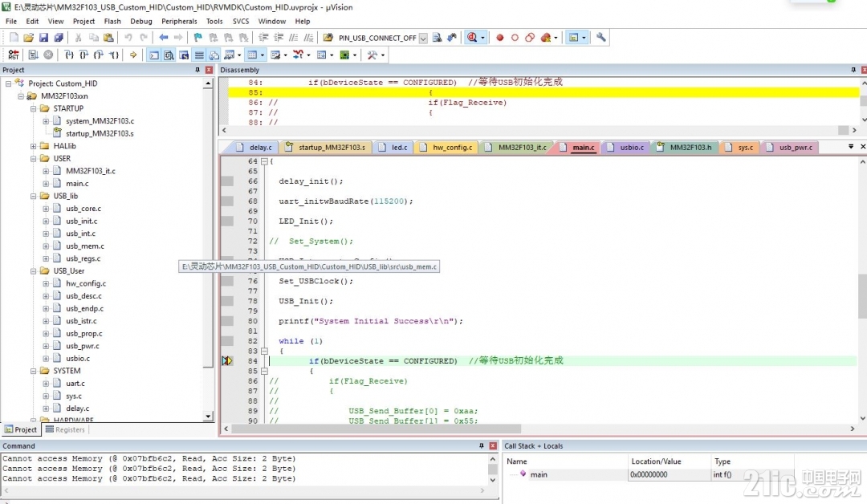This screenshot has height=504, width=867.
Task: Stop the debug session via Start/Stop Debug icon
Action: tap(472, 38)
